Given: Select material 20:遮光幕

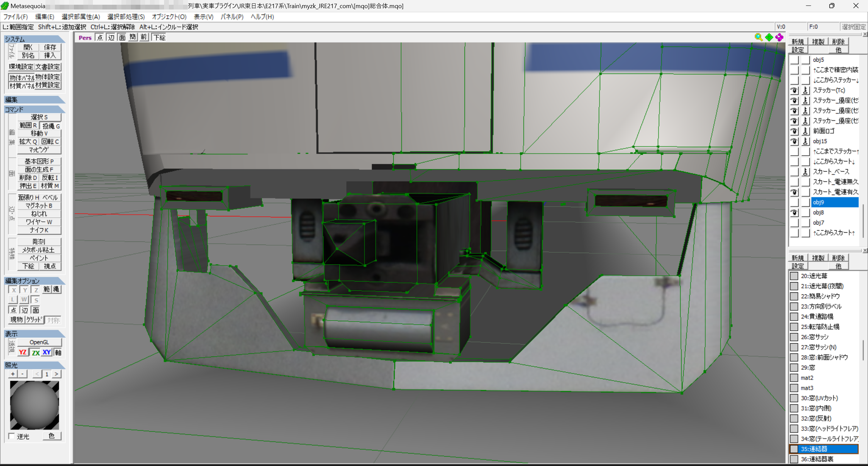Looking at the screenshot, I should (823, 276).
